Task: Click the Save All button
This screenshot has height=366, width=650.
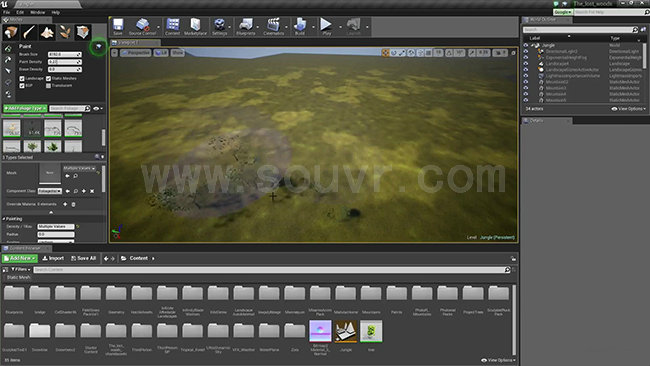Action: [84, 258]
